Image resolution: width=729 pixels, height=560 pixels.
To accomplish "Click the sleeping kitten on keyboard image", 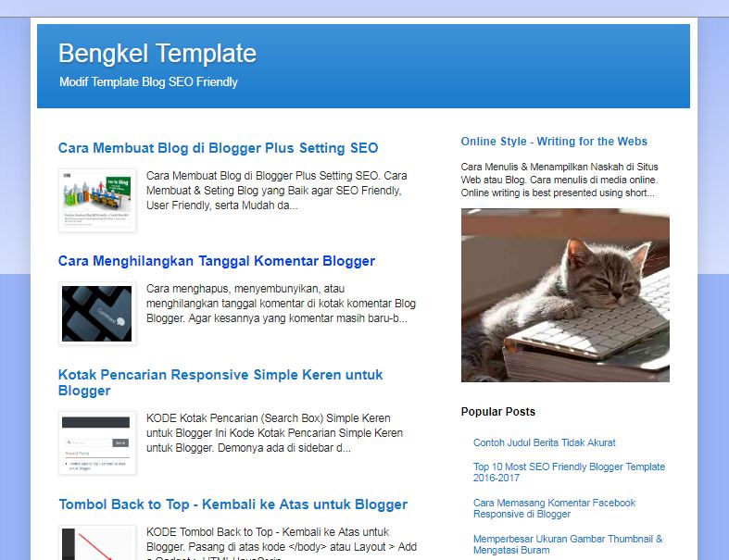I will click(565, 295).
